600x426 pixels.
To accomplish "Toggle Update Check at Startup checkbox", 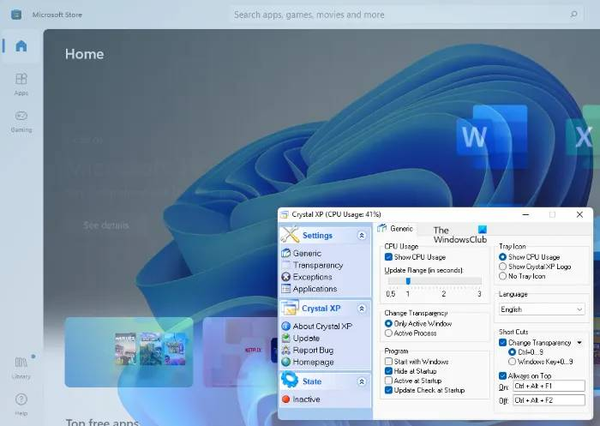I will click(x=388, y=390).
